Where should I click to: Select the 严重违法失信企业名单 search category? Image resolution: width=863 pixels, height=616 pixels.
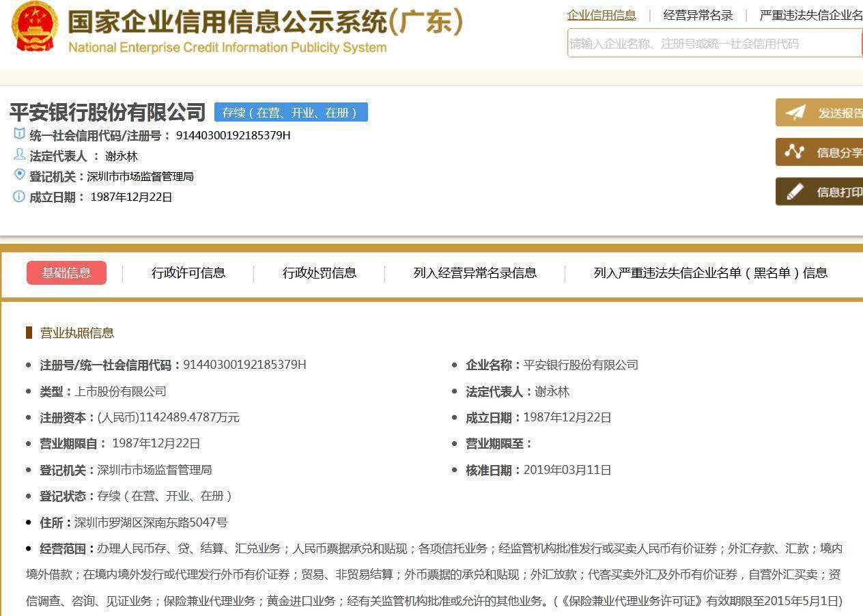(x=811, y=15)
